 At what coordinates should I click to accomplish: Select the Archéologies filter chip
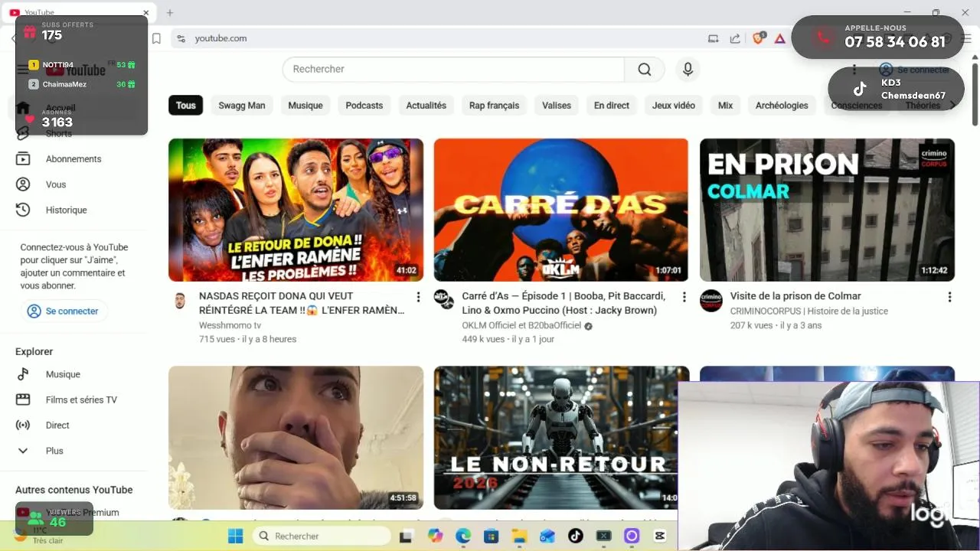(x=782, y=106)
